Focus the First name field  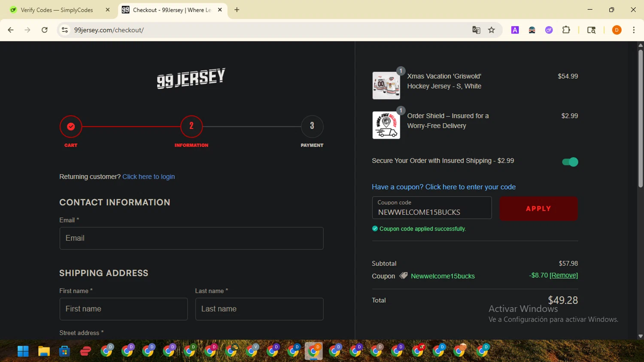[x=124, y=309]
